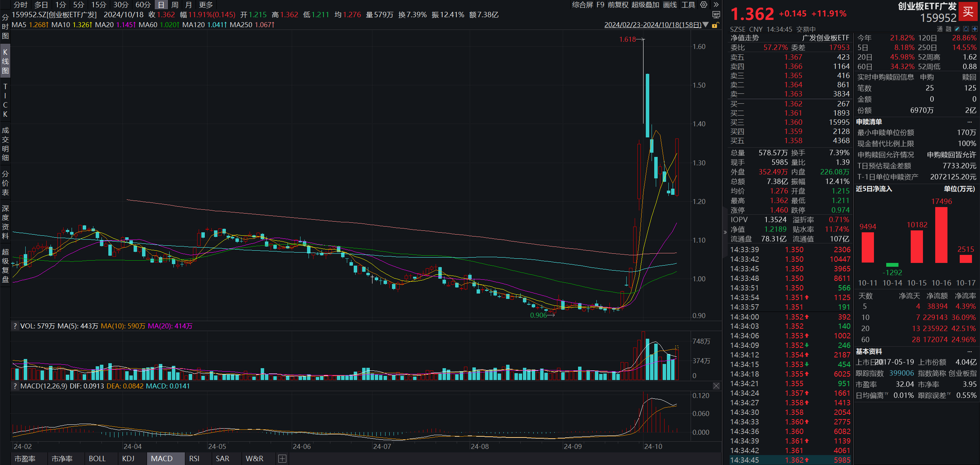Switch indicator to SAR

[x=222, y=458]
